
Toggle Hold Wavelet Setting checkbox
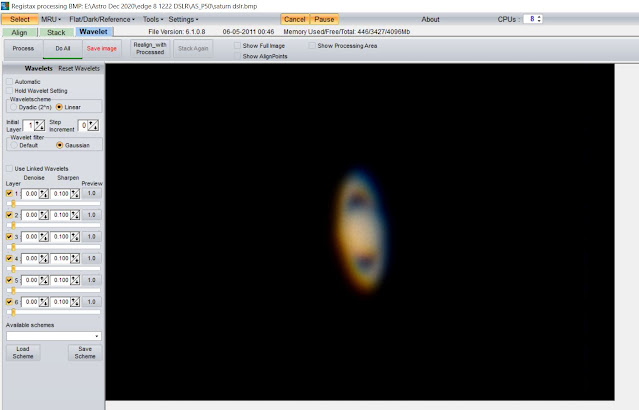(x=9, y=90)
